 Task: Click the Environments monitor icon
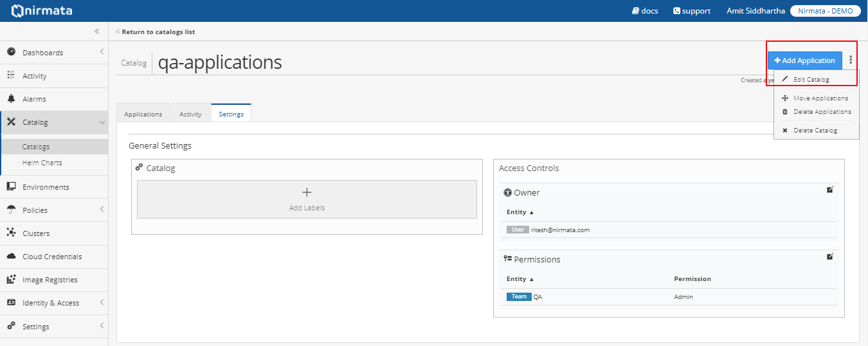point(11,187)
